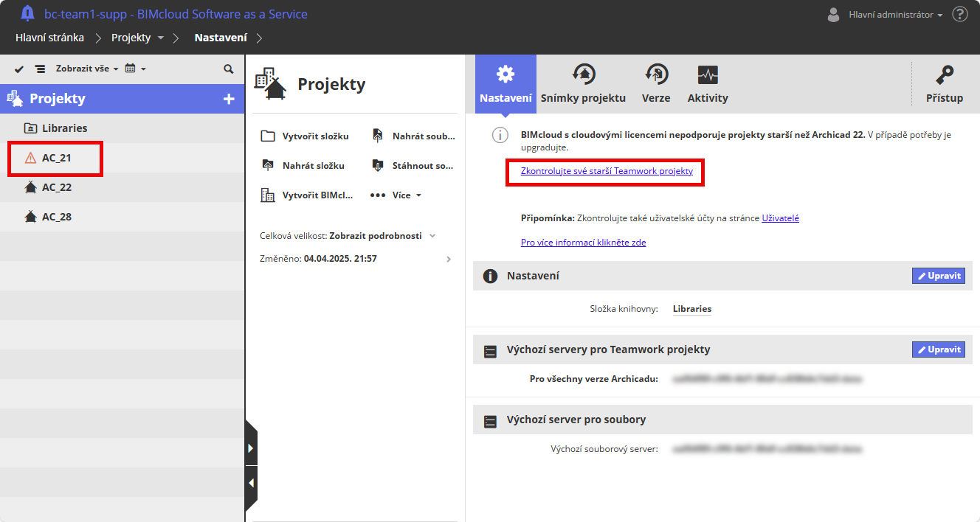Viewport: 980px width, 522px height.
Task: Click right-pointing panel expand arrow
Action: click(251, 448)
